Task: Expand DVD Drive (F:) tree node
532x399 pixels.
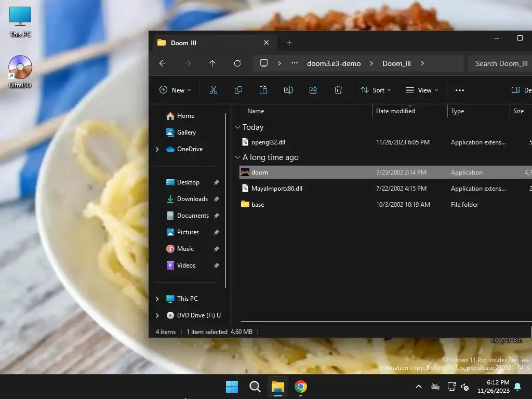Action: click(x=157, y=315)
